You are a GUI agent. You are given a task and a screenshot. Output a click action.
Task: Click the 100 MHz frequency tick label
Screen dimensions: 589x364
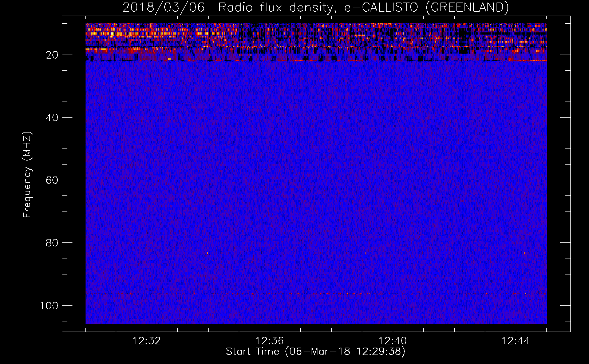49,305
